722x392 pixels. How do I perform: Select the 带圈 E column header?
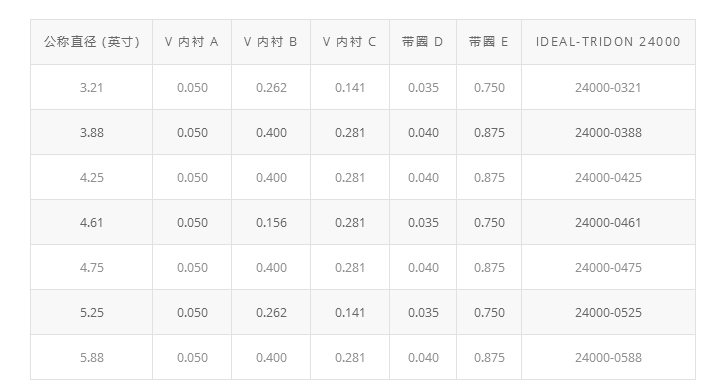(x=489, y=42)
